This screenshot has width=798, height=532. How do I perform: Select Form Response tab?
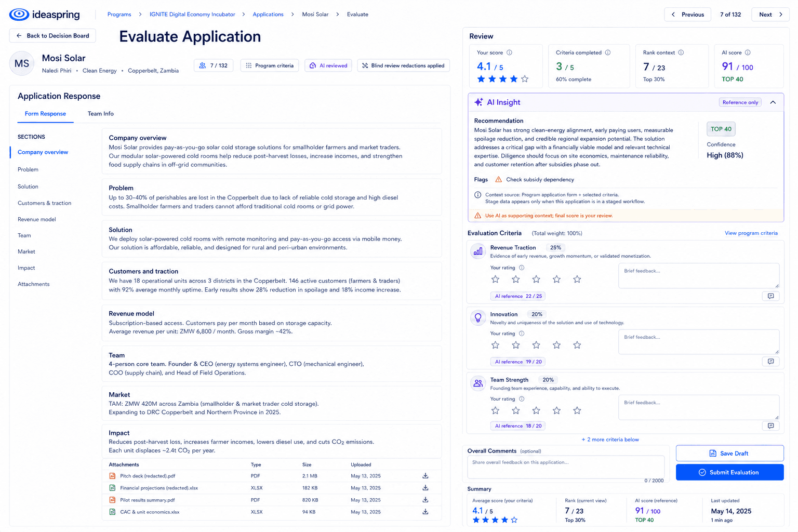tap(45, 114)
